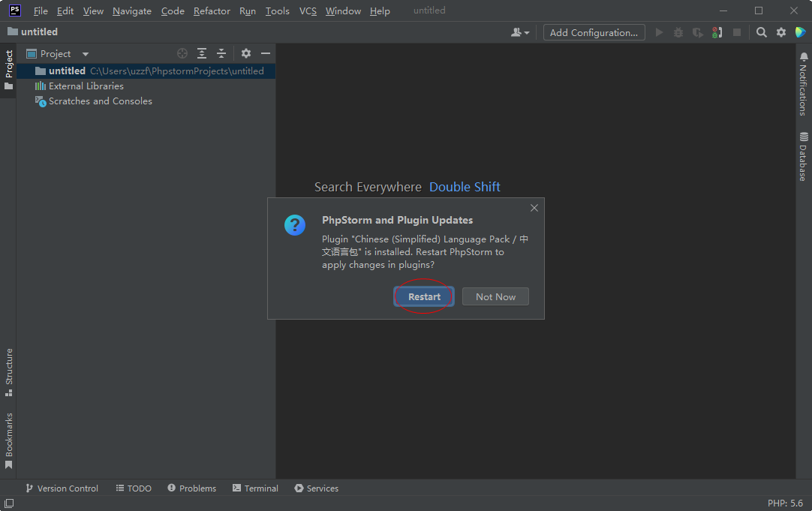Image resolution: width=812 pixels, height=511 pixels.
Task: Click the Double Shift shortcut link
Action: pos(465,187)
